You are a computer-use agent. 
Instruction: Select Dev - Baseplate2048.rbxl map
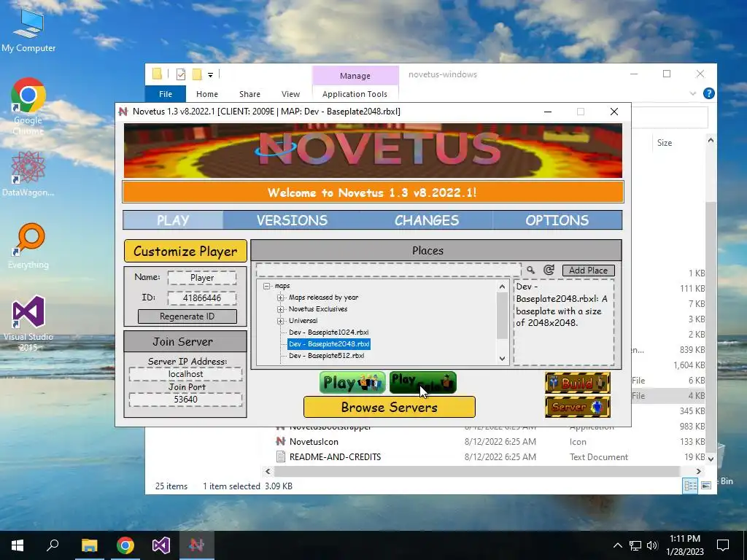(329, 344)
